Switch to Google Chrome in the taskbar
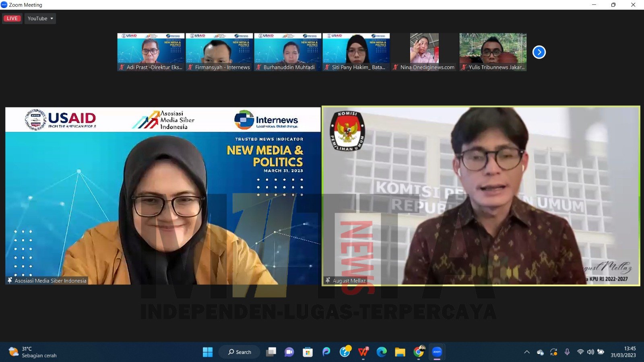 click(x=419, y=352)
